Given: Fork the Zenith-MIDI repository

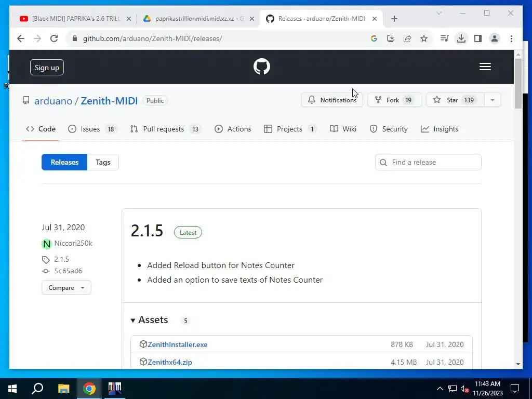Looking at the screenshot, I should point(395,100).
